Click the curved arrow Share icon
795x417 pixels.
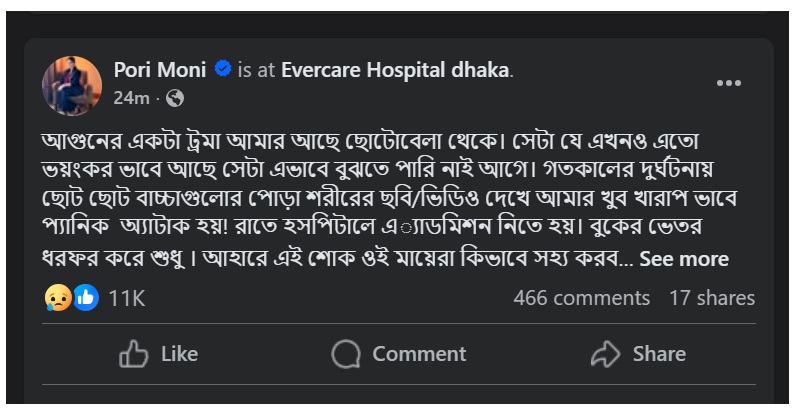(x=605, y=354)
